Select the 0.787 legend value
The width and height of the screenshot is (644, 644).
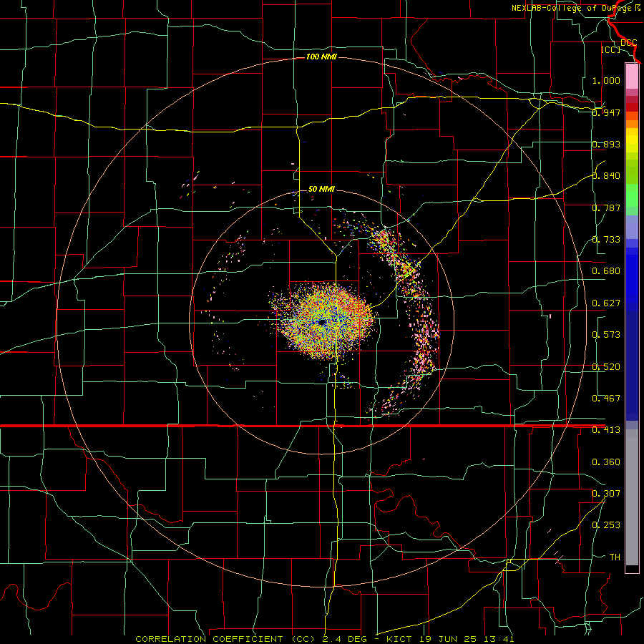pos(606,208)
